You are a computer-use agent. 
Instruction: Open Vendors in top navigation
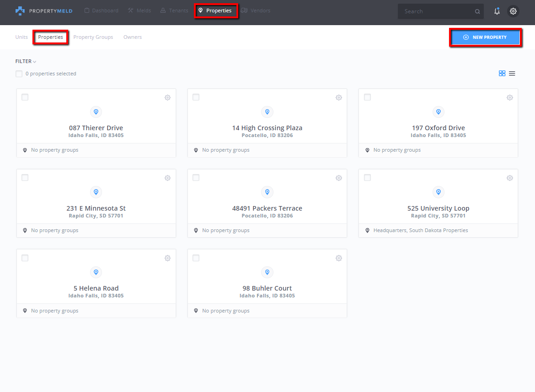pos(256,11)
